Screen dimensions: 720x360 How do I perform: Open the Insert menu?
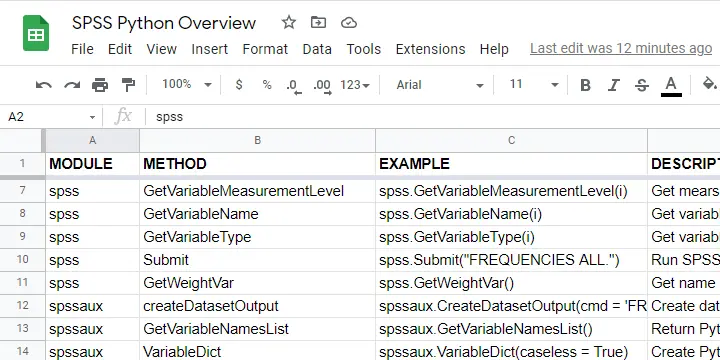click(209, 49)
